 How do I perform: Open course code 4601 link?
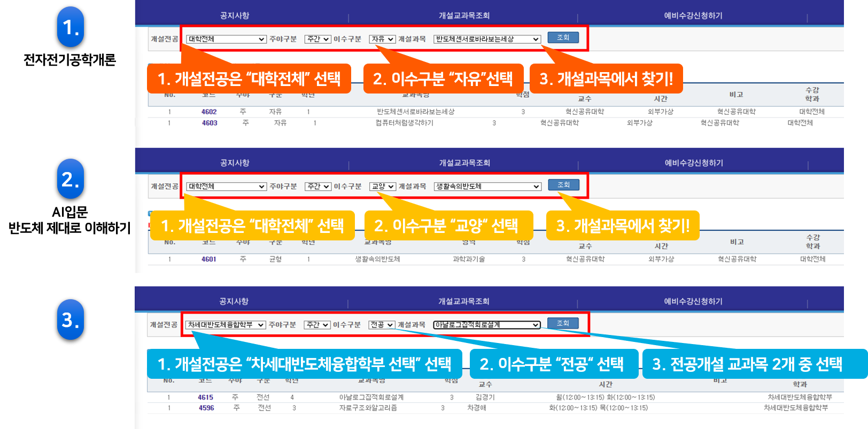pos(209,259)
